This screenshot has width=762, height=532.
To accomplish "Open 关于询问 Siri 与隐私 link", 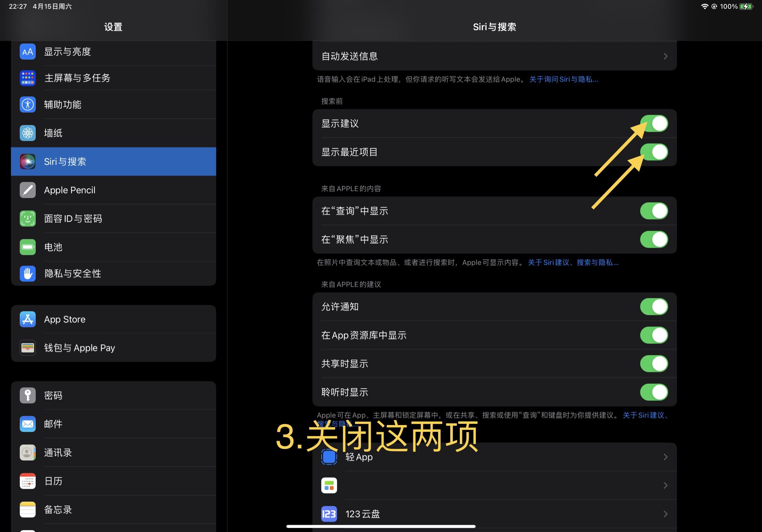I will [564, 79].
